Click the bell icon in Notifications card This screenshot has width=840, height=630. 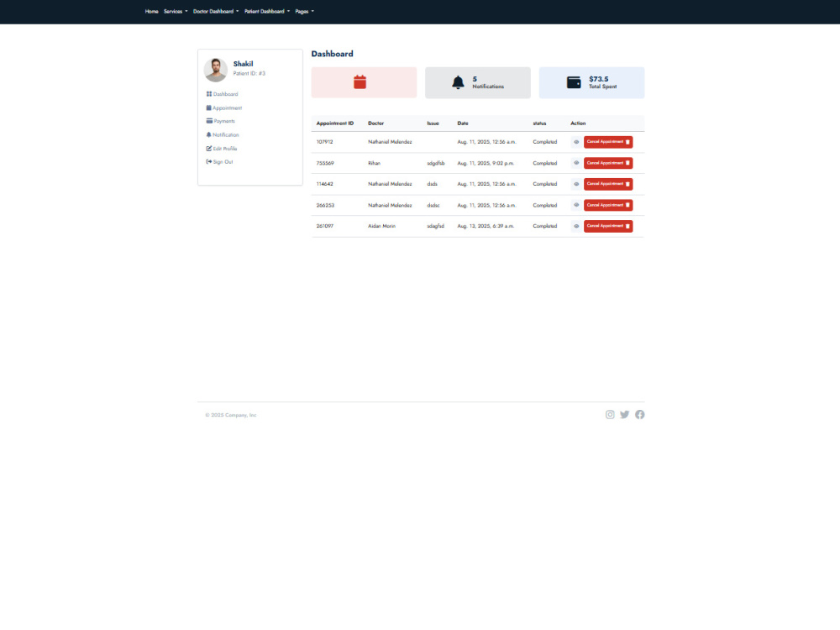[x=458, y=82]
